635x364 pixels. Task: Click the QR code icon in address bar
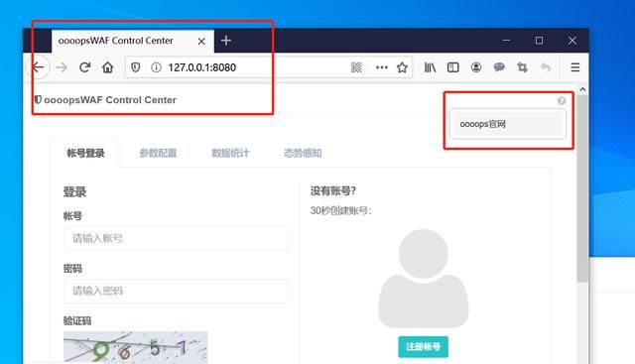(x=356, y=67)
